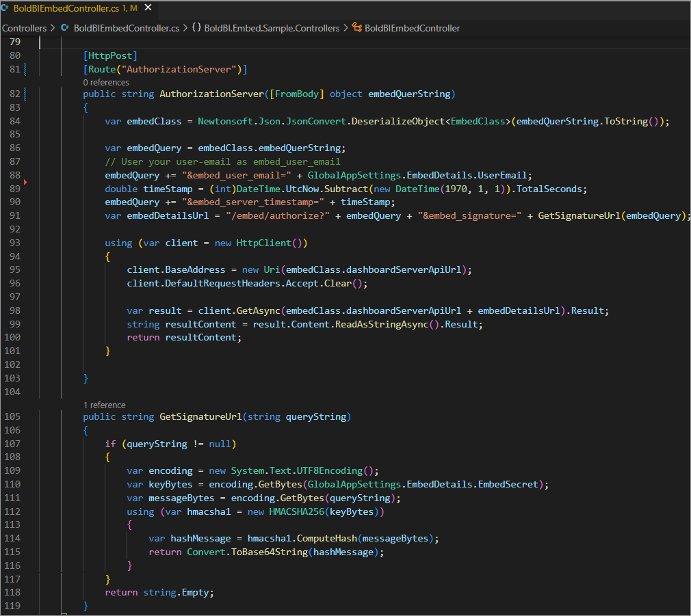Click line number 100 to select that line
691x616 pixels.
[x=15, y=336]
